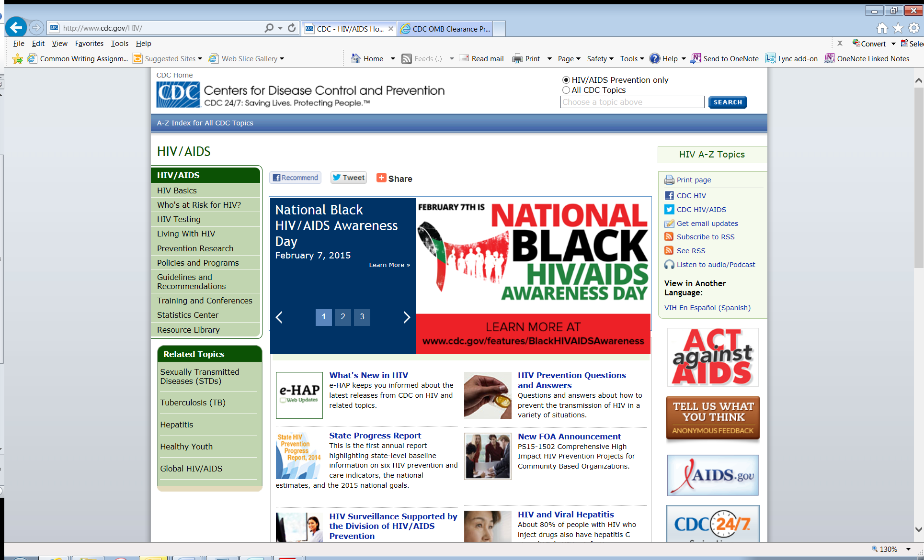Viewport: 924px width, 560px height.
Task: Click the Twitter Tweet button
Action: click(x=349, y=178)
